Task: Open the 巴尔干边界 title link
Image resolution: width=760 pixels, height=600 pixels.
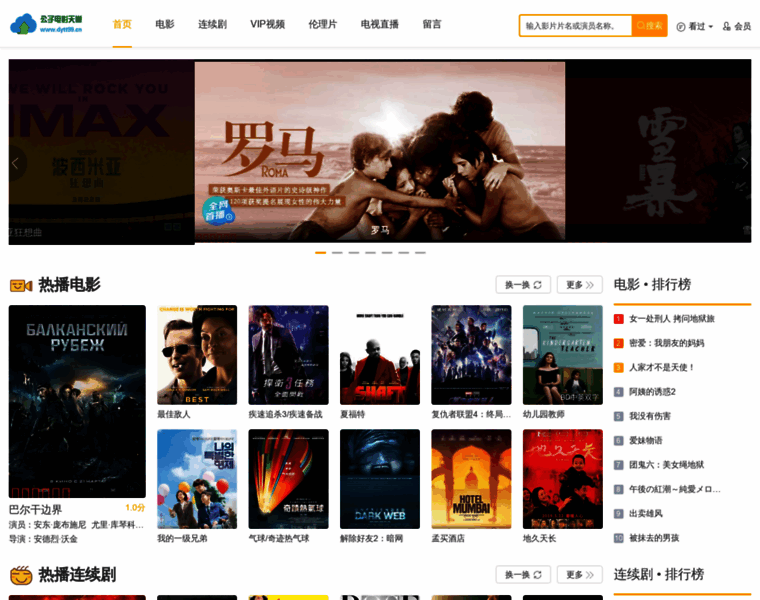Action: click(x=35, y=509)
